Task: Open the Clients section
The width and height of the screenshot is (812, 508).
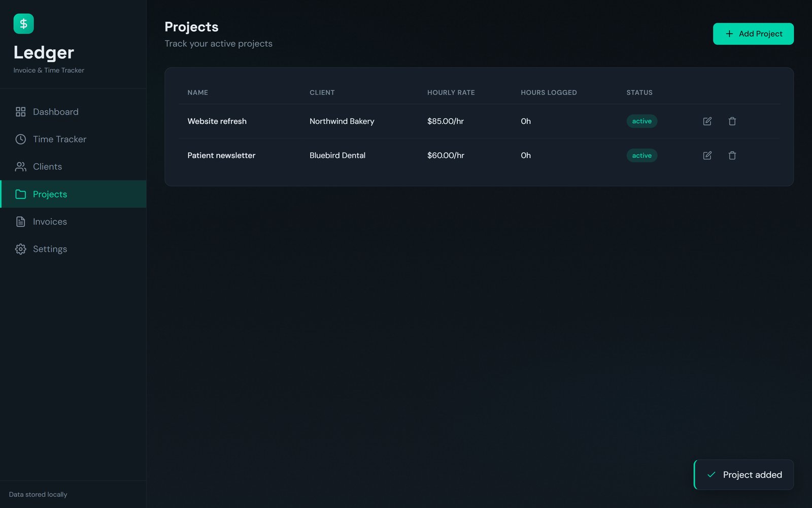Action: (x=73, y=167)
